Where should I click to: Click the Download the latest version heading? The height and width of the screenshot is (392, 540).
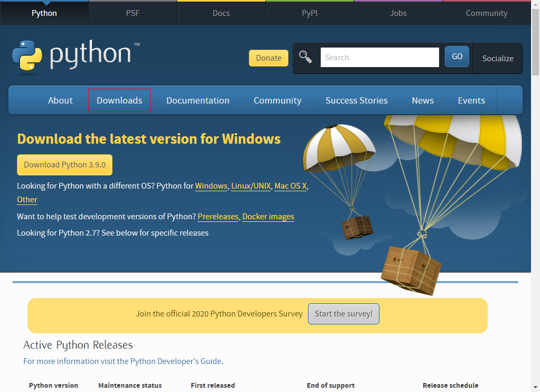coord(149,139)
